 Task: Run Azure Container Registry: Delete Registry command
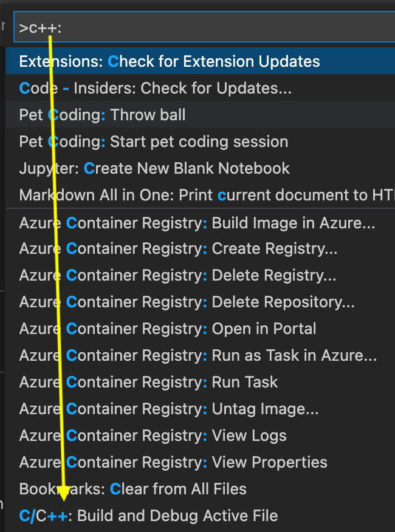[164, 275]
